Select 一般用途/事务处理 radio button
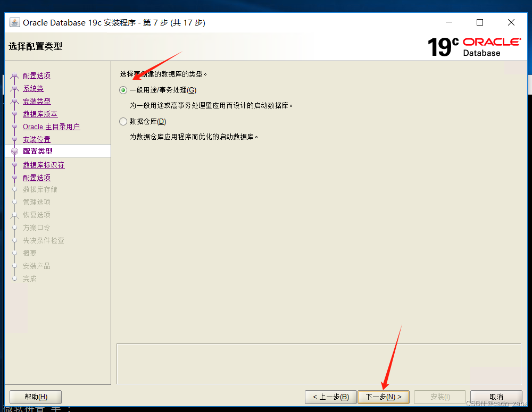Viewport: 532px width, 412px height. [x=123, y=90]
